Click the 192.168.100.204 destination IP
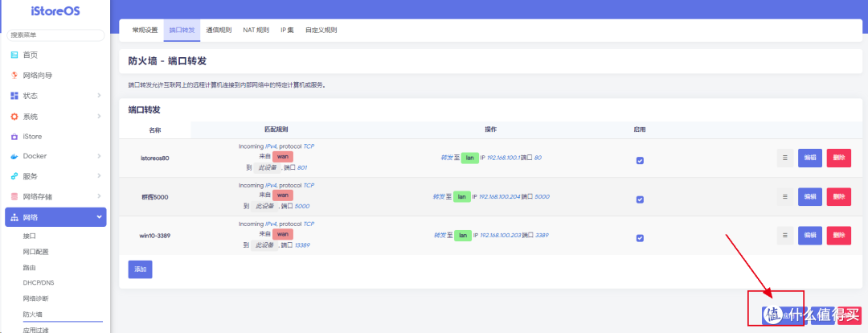This screenshot has width=868, height=333. (x=500, y=197)
